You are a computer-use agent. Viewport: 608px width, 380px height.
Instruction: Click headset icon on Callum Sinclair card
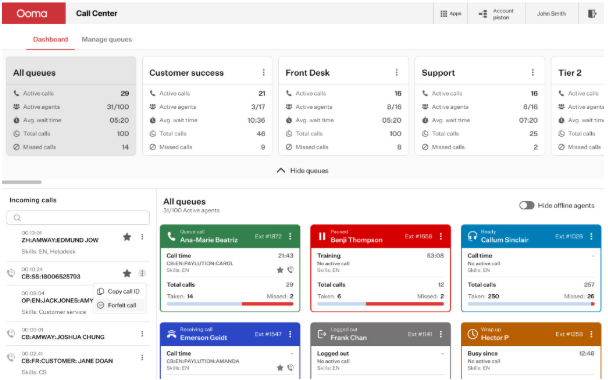coord(472,236)
